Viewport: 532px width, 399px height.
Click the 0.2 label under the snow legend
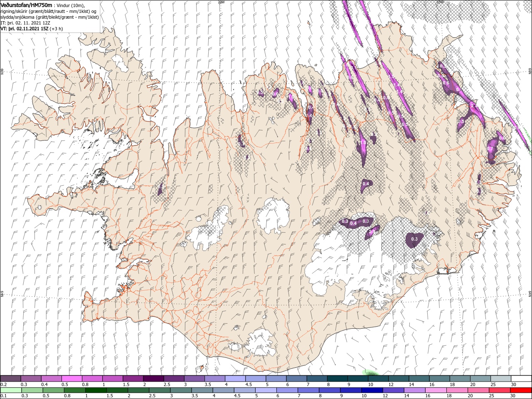3,384
